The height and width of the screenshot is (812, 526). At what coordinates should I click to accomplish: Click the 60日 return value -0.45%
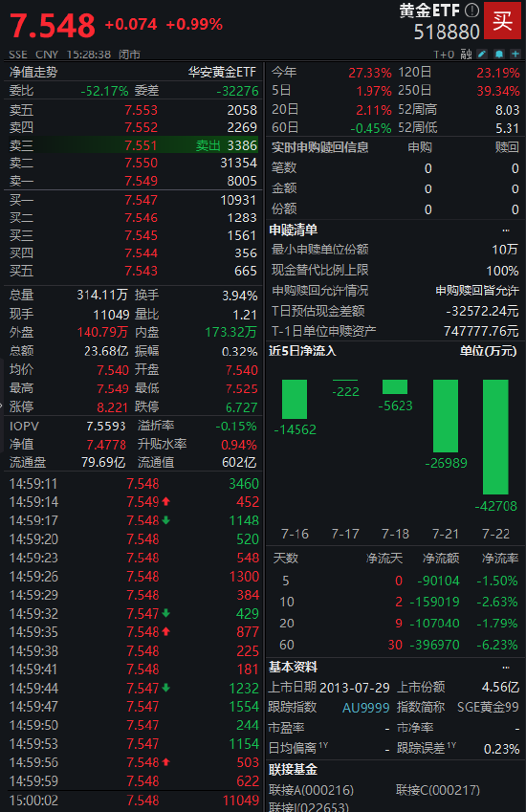point(371,128)
